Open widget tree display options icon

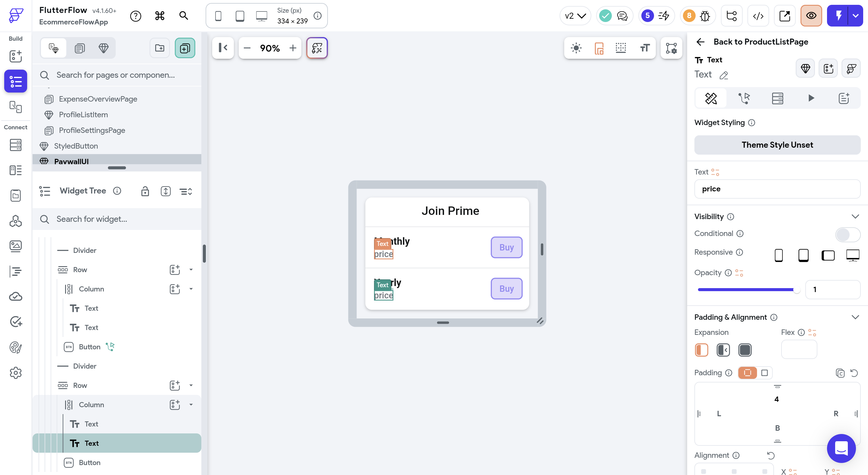(186, 191)
